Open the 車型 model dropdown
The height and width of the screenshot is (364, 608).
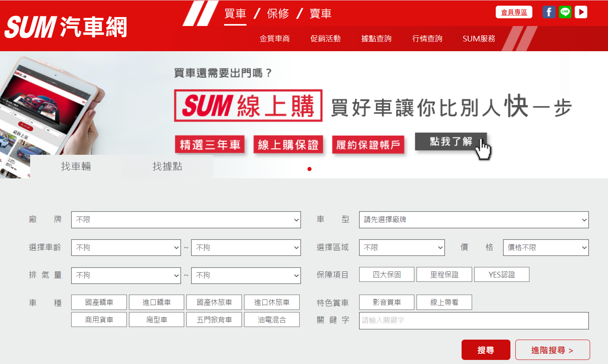[x=473, y=220]
